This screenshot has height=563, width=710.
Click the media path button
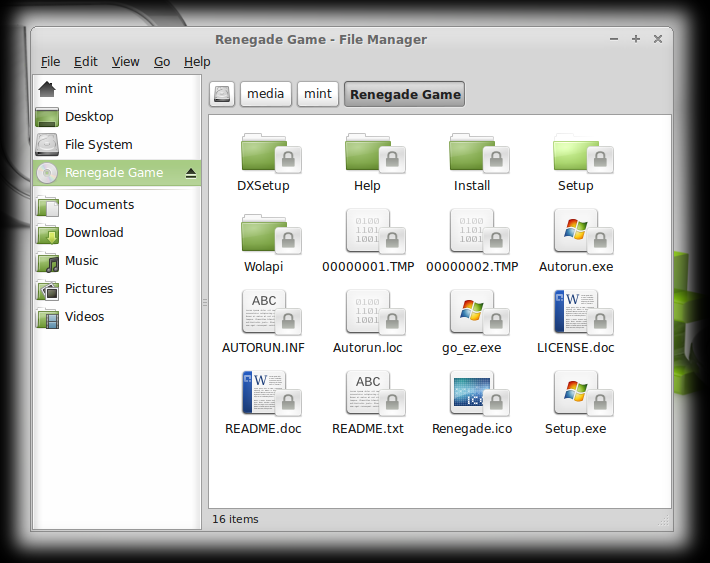266,94
